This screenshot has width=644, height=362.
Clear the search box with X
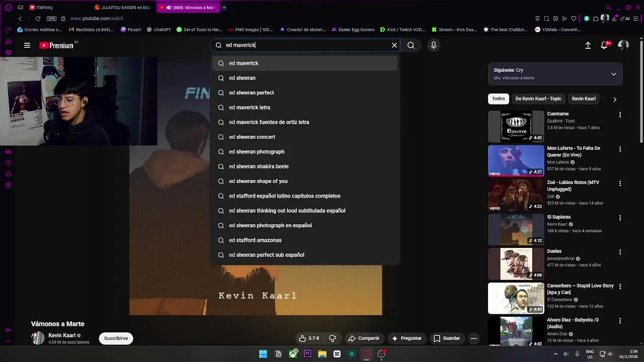coord(394,45)
